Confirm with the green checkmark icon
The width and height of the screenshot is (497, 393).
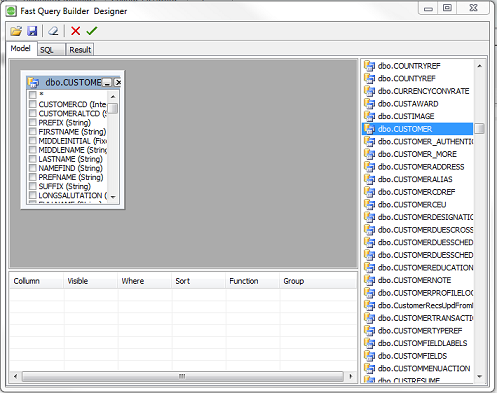[92, 31]
